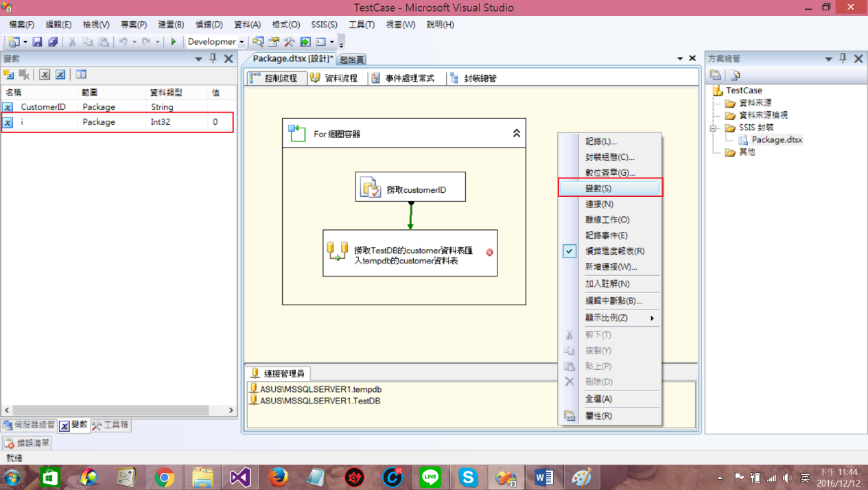The width and height of the screenshot is (868, 490).
Task: Select Package.dtsx in Solution Explorer
Action: 777,139
